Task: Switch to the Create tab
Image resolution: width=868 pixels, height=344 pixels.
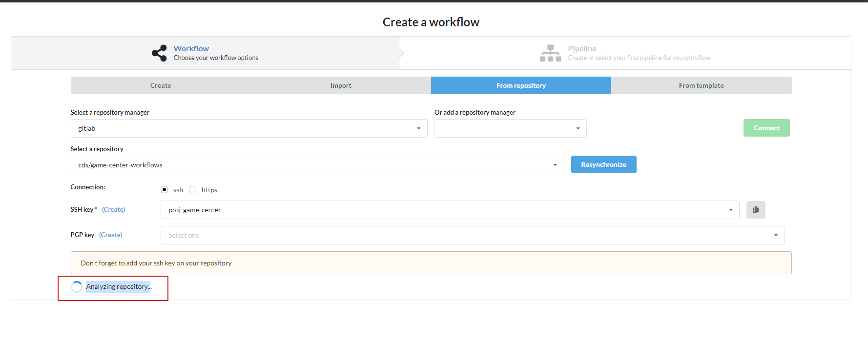Action: [161, 85]
